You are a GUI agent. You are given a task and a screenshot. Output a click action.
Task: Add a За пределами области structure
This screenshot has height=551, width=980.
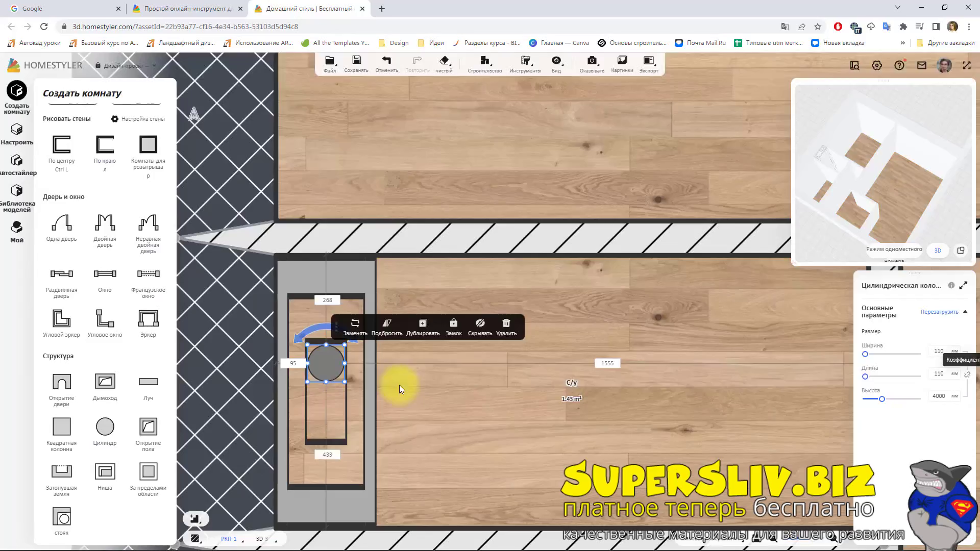click(x=148, y=480)
